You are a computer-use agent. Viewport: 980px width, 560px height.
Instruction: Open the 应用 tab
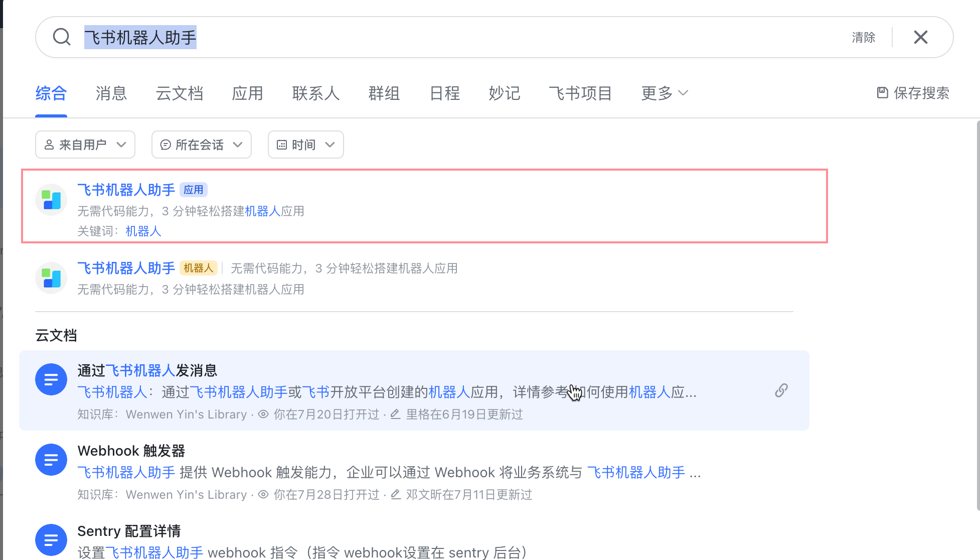point(248,93)
